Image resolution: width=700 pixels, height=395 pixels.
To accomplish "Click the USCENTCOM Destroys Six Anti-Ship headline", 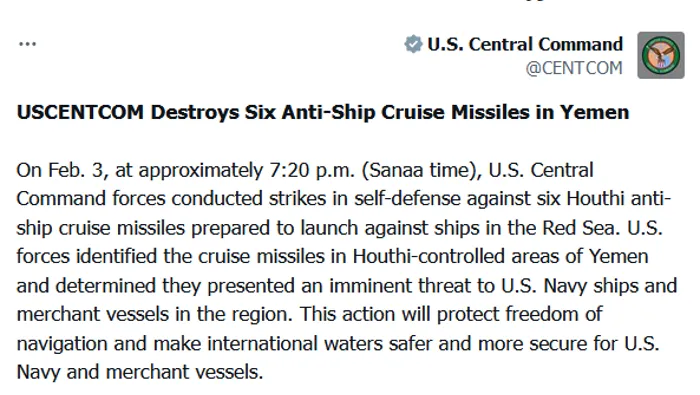I will [323, 112].
